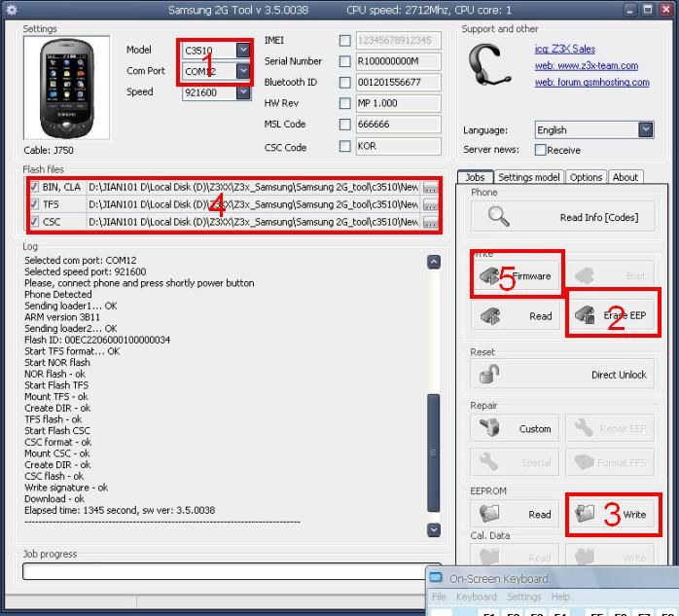Enable the MSL Code checkbox
Viewport: 679px width, 616px height.
tap(344, 125)
